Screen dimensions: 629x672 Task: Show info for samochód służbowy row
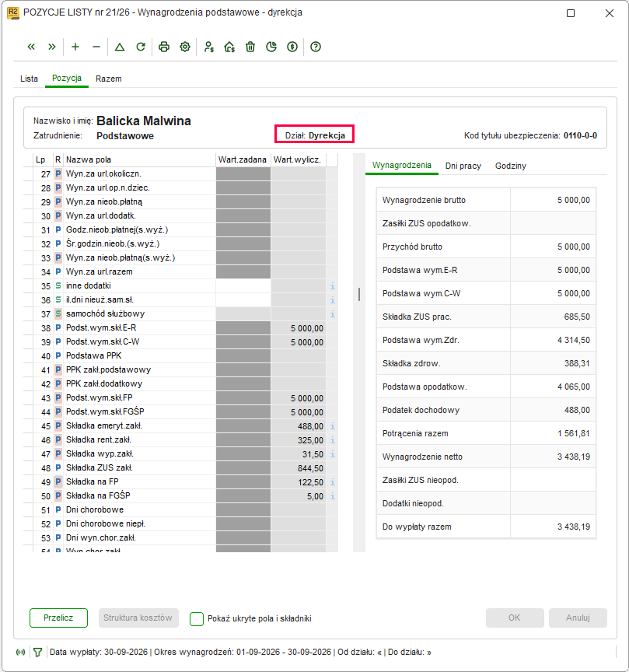pyautogui.click(x=333, y=314)
